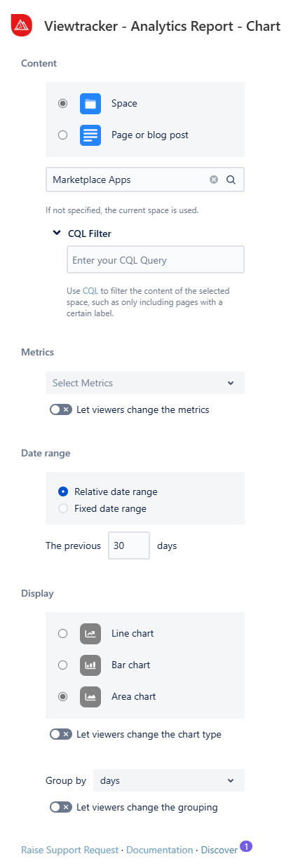Toggle Let viewers change the chart type

(60, 735)
